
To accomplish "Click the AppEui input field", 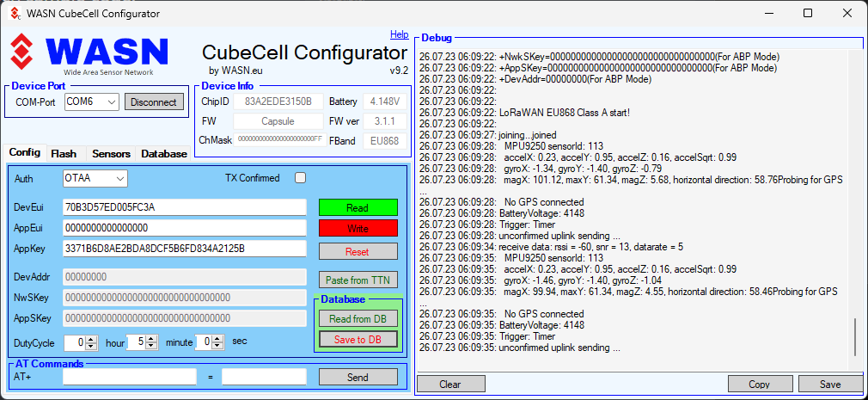I will (184, 228).
